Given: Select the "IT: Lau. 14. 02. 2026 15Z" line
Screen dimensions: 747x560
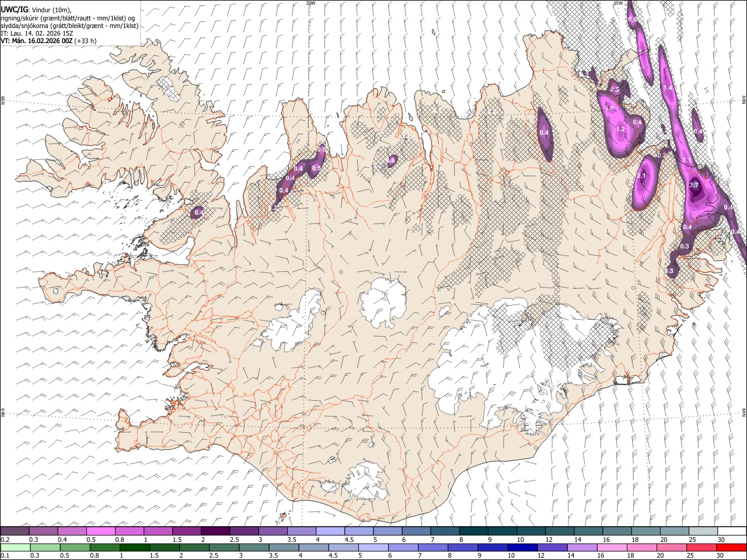Looking at the screenshot, I should click(x=37, y=33).
